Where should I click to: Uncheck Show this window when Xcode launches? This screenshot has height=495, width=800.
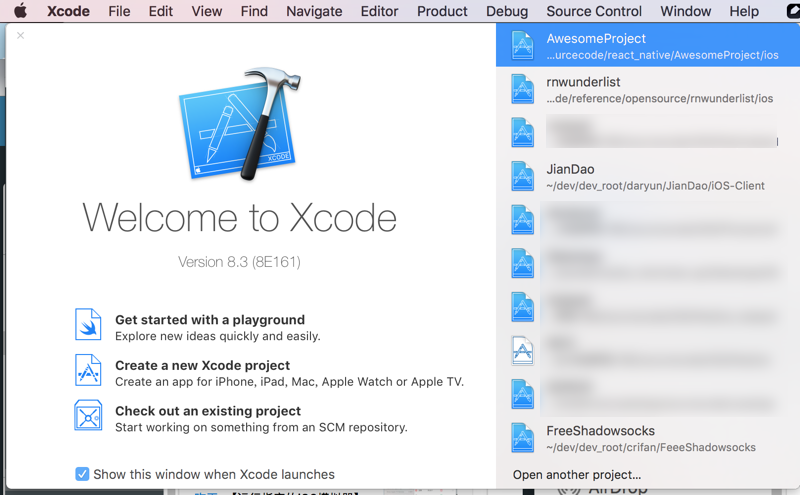click(82, 474)
